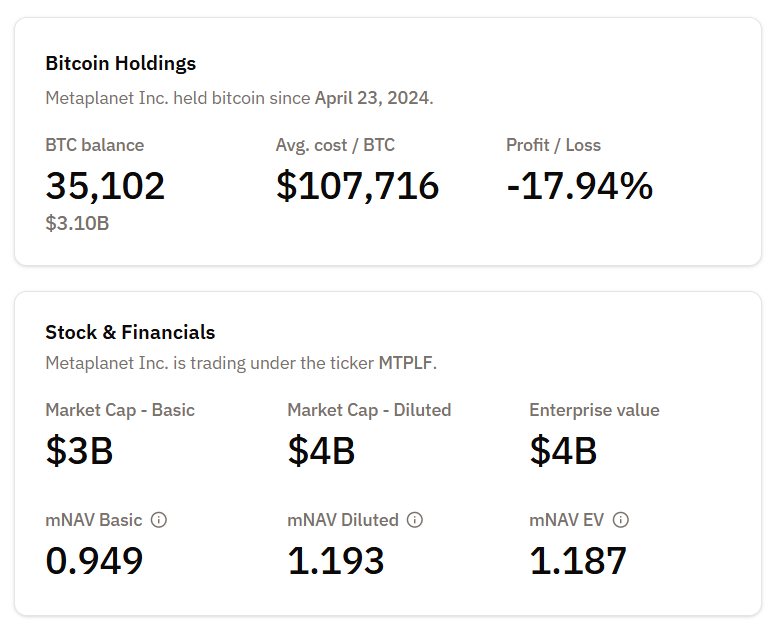Click the $4B diluted market cap value

pos(321,451)
